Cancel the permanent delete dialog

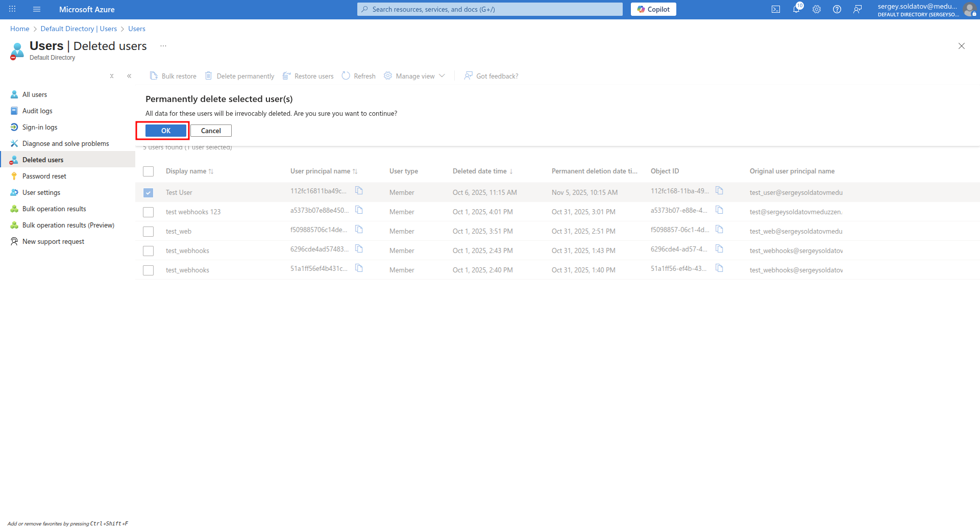[x=211, y=131]
